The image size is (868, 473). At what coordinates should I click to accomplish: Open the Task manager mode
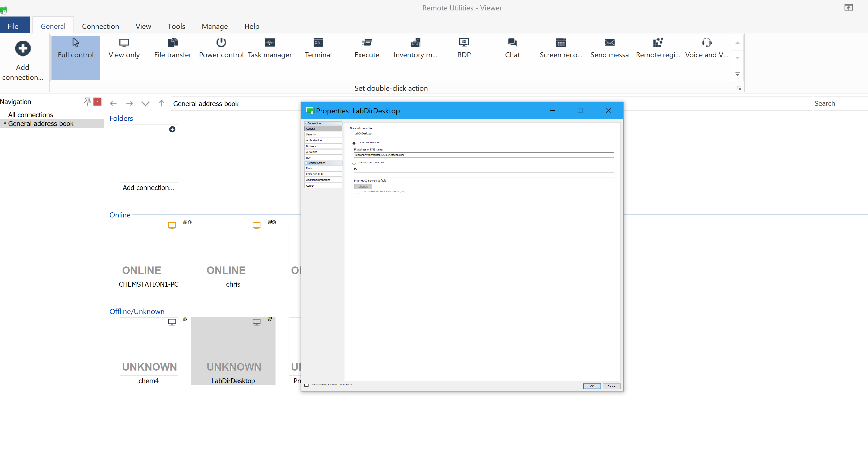point(270,43)
